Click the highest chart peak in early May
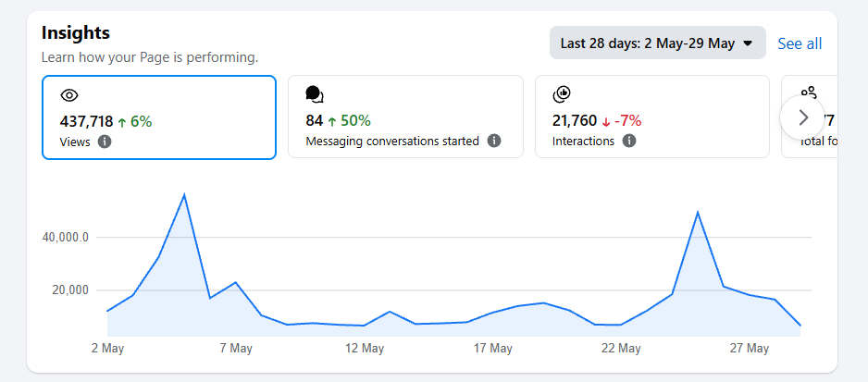 pyautogui.click(x=184, y=195)
